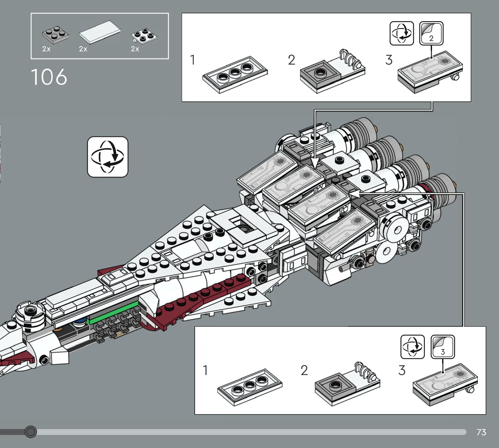Click the 2x label under pin plate
The height and width of the screenshot is (448, 499).
[135, 49]
